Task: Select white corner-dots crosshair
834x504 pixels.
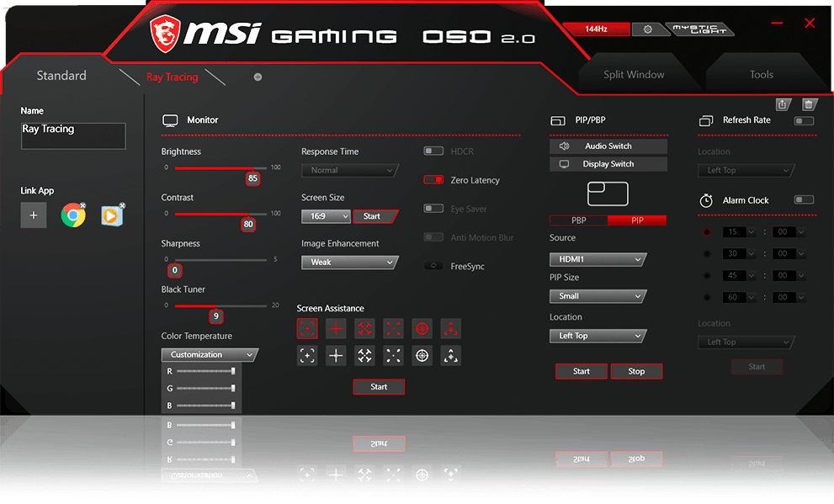Action: click(x=393, y=356)
